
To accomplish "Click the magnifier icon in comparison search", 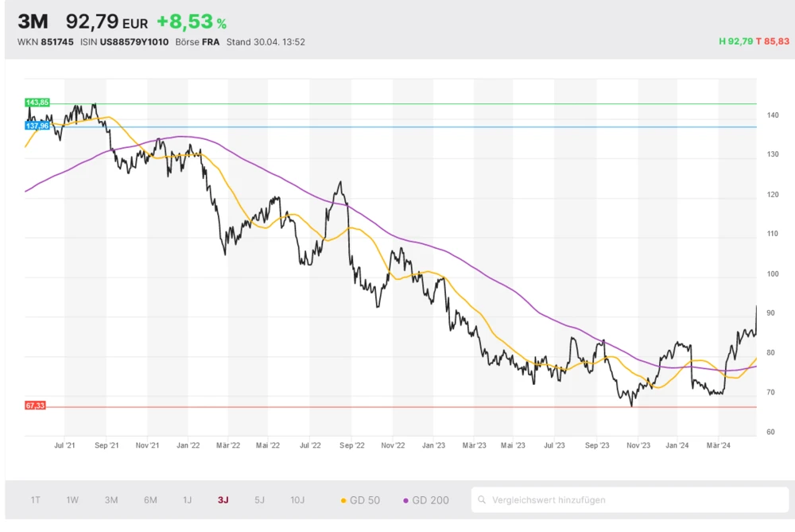I will tap(483, 500).
